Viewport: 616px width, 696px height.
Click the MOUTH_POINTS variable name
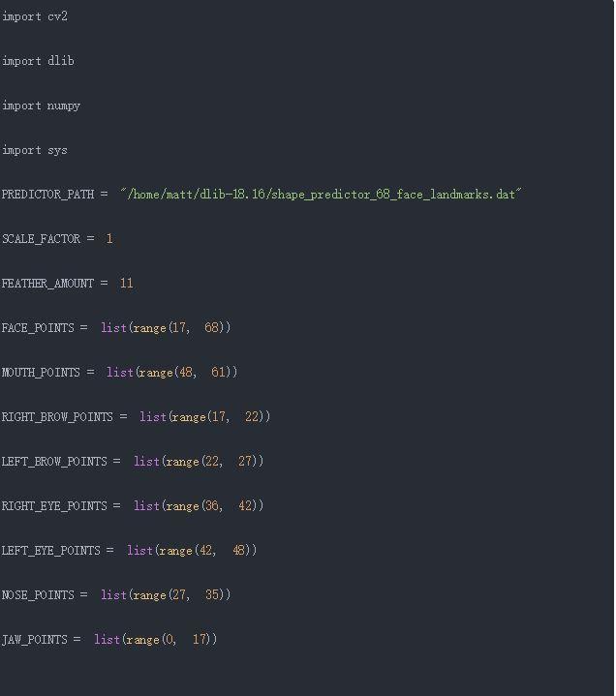tap(41, 373)
